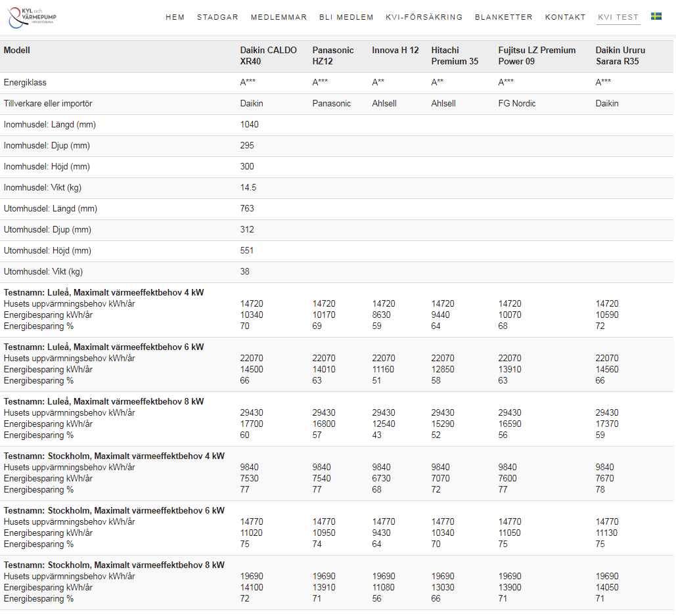Screen dimensions: 676x616
Task: Go to the BLANKETTER page
Action: 503,17
